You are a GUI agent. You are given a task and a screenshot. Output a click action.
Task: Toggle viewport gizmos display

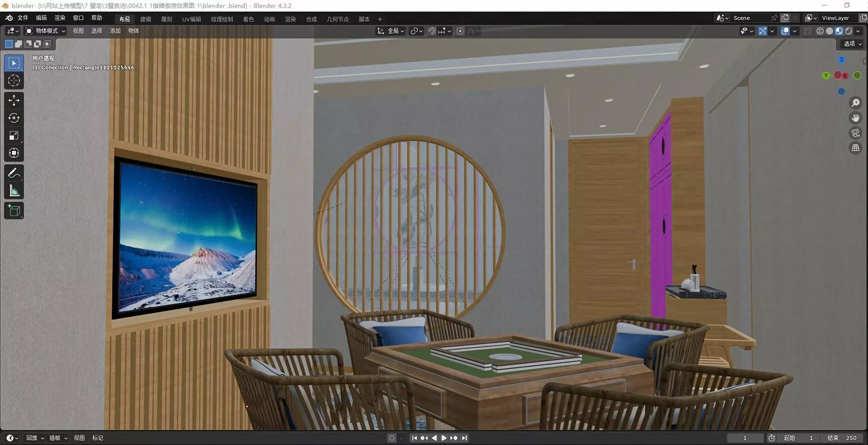[x=762, y=31]
